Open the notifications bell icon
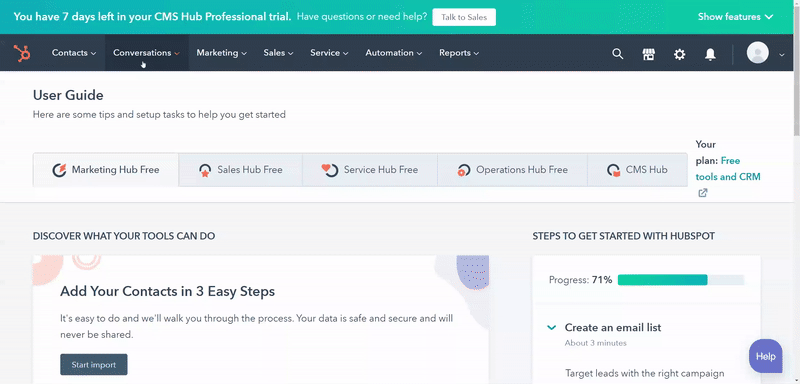Screen dimensions: 800x384 [710, 54]
